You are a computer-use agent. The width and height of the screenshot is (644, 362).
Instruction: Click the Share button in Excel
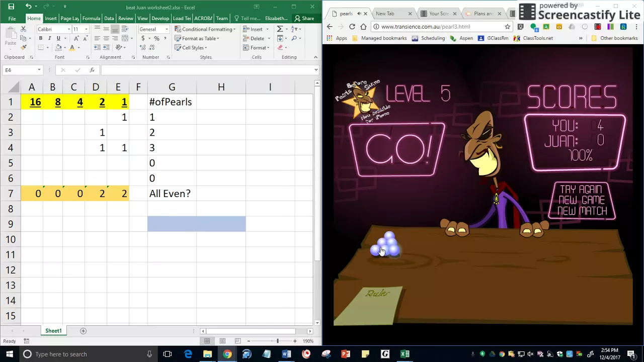304,18
